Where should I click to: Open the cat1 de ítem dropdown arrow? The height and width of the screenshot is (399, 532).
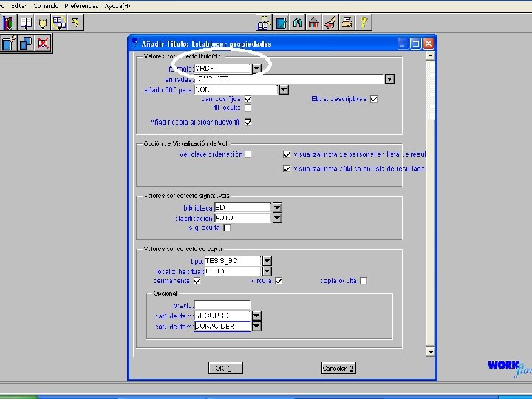coord(256,316)
